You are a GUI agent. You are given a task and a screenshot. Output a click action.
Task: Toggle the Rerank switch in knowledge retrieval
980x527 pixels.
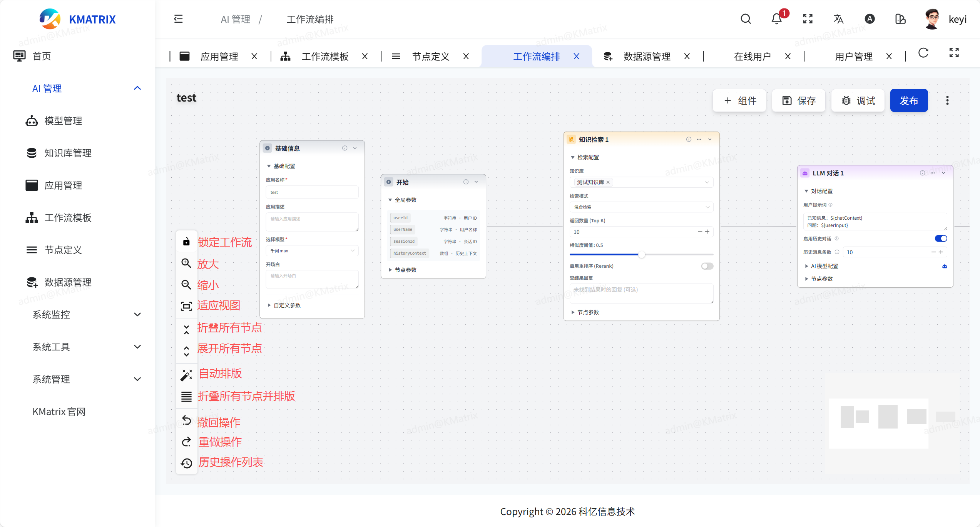point(707,266)
